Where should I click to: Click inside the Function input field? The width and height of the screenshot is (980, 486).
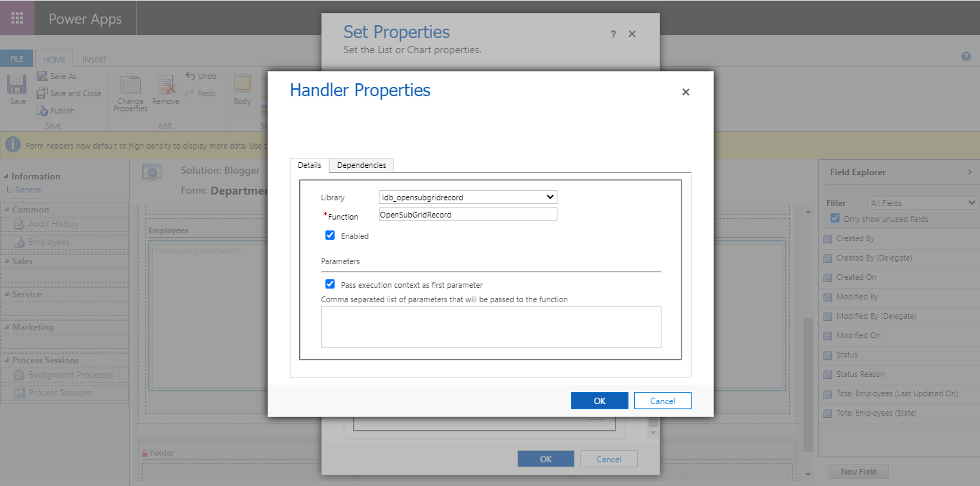point(467,214)
